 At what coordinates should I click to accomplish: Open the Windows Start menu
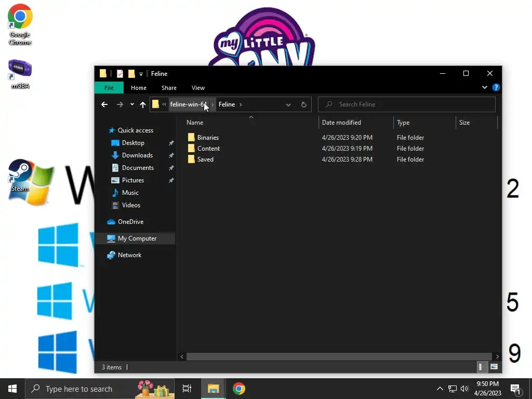click(x=12, y=389)
